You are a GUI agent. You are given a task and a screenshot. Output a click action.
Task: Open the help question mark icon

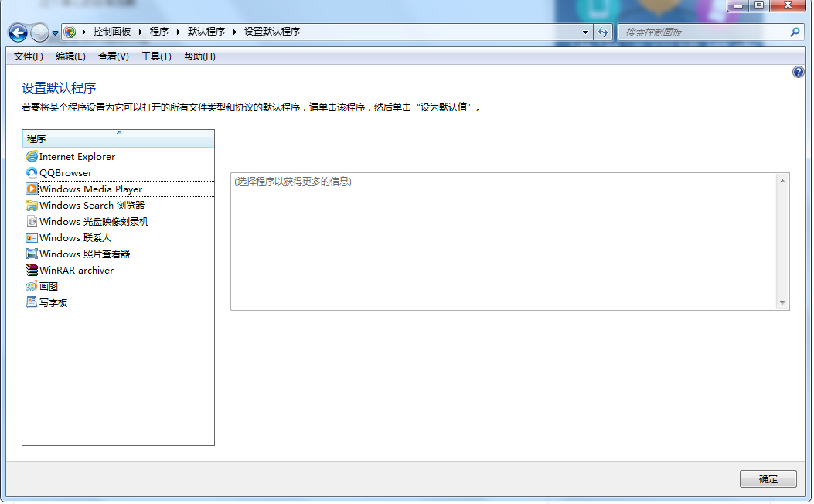[x=798, y=72]
